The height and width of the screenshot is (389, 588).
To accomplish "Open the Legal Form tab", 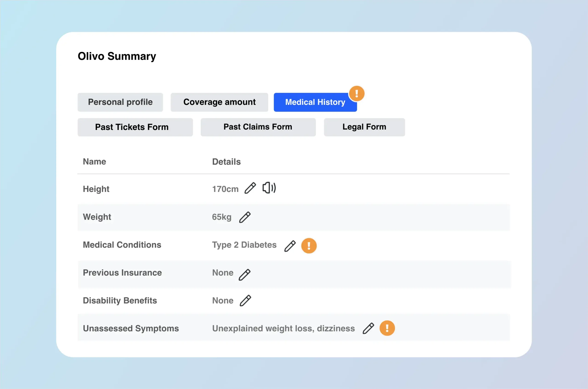I will tap(364, 127).
